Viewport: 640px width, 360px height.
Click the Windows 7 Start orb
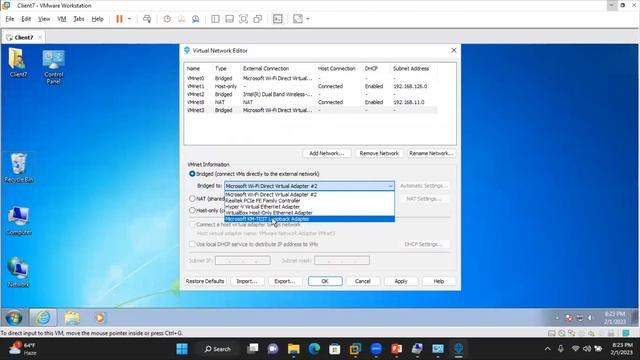[x=14, y=318]
